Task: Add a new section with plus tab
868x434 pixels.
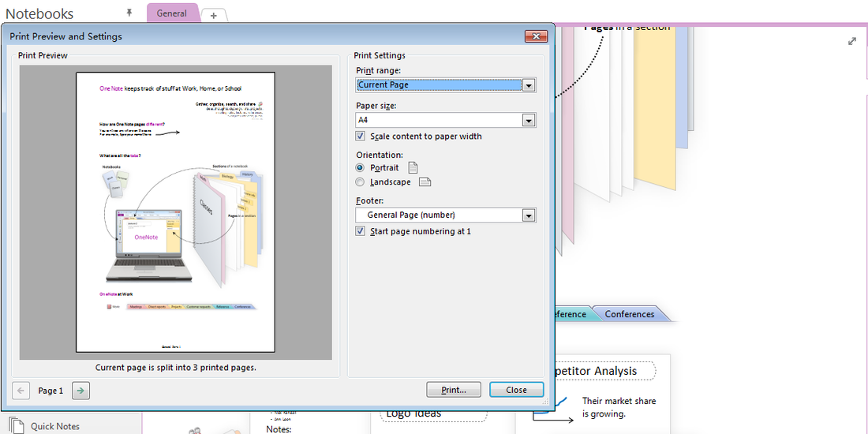Action: (214, 16)
